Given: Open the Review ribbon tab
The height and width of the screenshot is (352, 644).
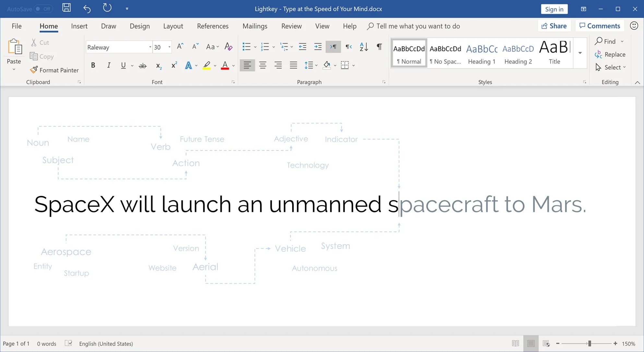Looking at the screenshot, I should 291,26.
